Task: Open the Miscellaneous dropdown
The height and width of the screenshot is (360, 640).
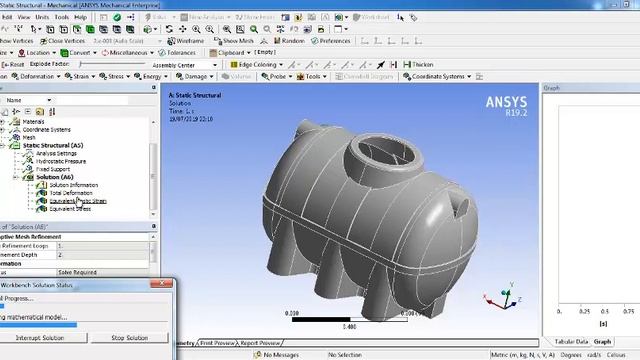Action: point(128,53)
